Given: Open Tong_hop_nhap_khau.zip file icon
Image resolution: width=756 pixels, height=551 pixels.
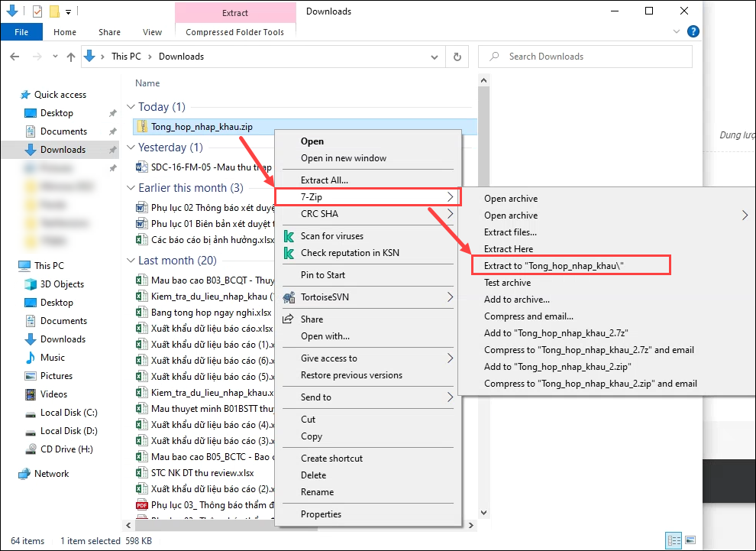Looking at the screenshot, I should click(142, 126).
